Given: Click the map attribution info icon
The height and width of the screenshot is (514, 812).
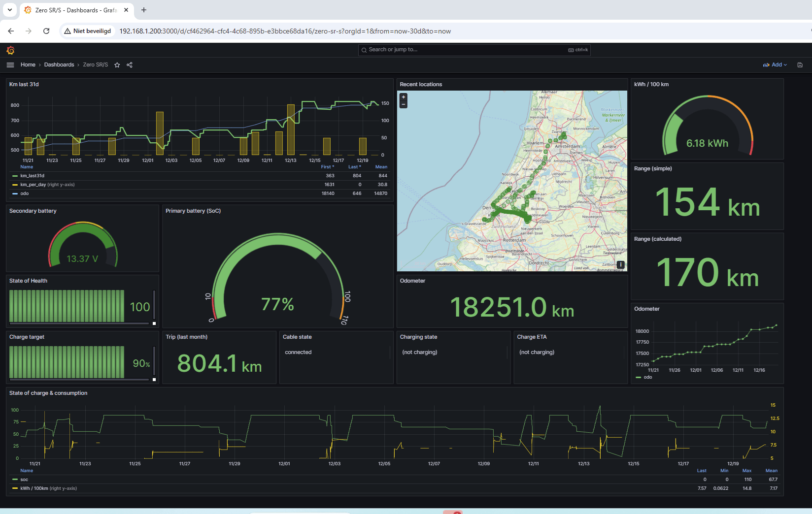Looking at the screenshot, I should [x=620, y=264].
